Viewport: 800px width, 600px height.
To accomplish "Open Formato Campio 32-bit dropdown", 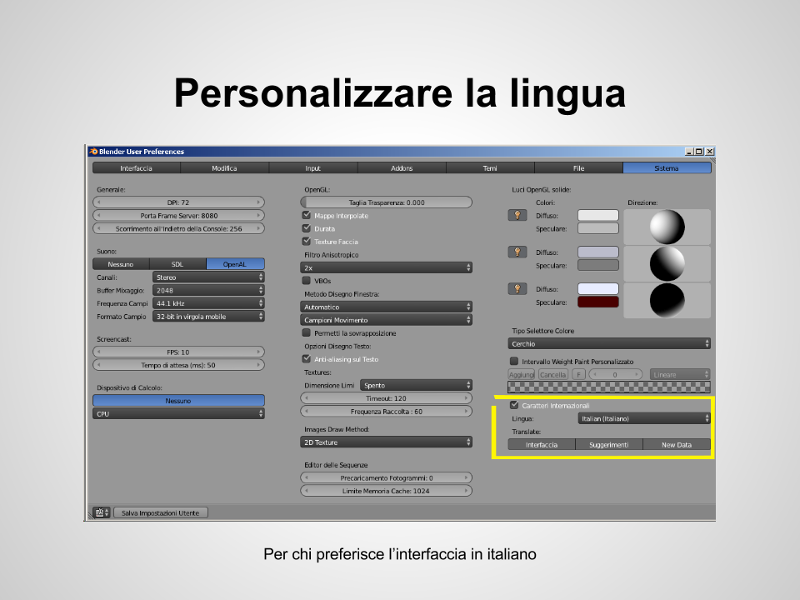I will (208, 316).
